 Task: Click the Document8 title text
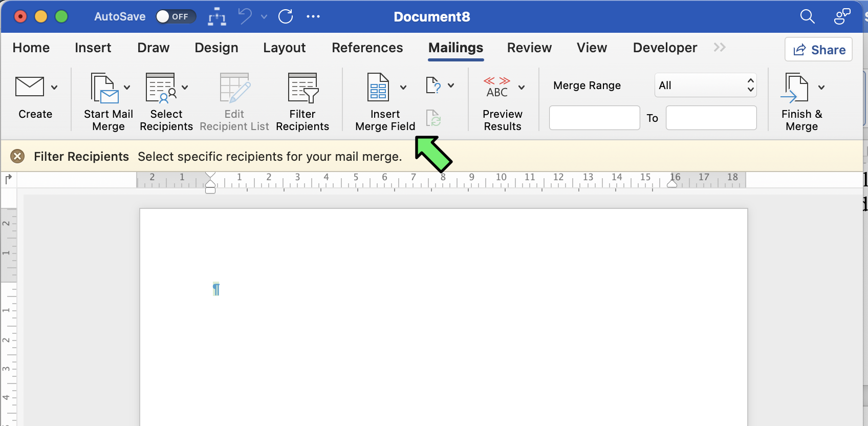(x=432, y=16)
